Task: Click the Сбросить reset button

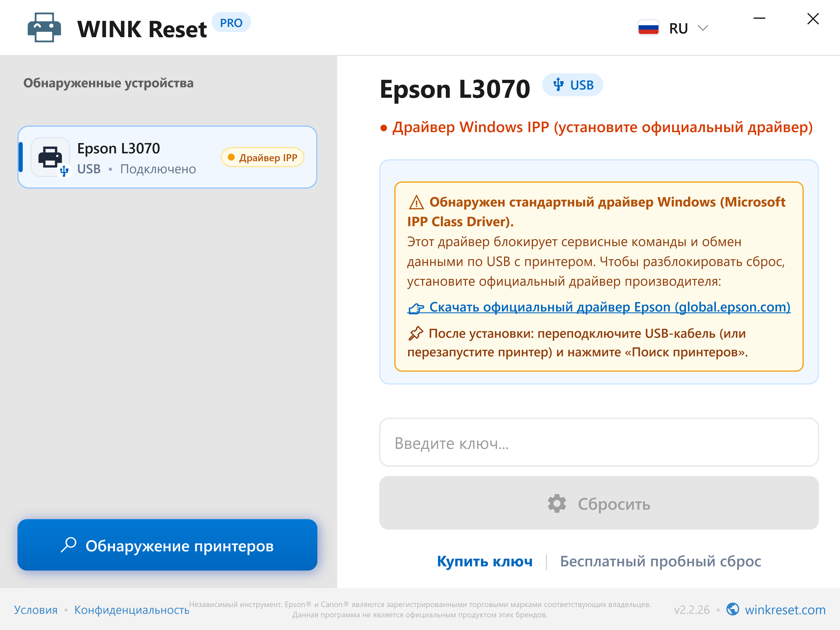Action: (599, 503)
